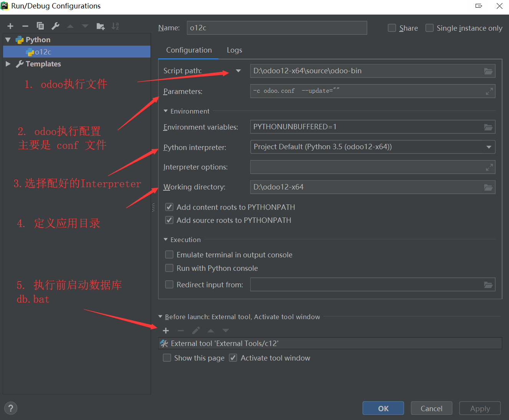Collapse the Python configurations tree node

pos(8,40)
